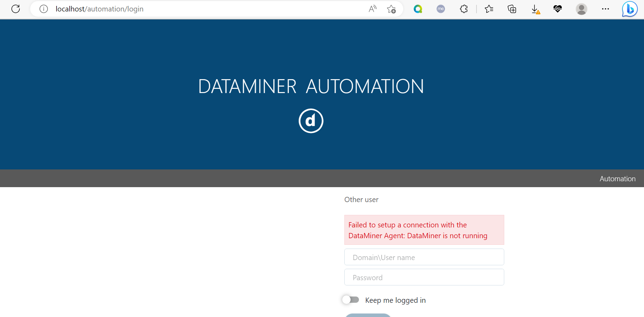Screen dimensions: 644x317
Task: Toggle the Keep me logged in switch
Action: pyautogui.click(x=351, y=300)
